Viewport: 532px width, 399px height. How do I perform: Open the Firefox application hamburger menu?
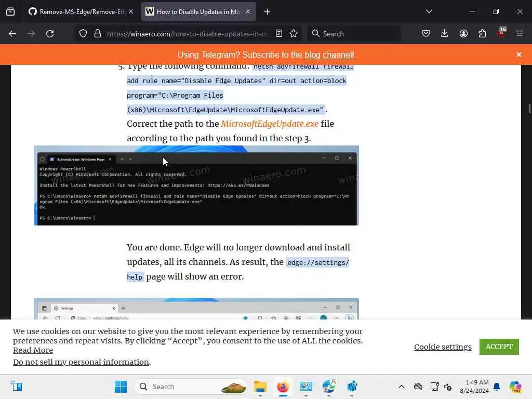520,33
